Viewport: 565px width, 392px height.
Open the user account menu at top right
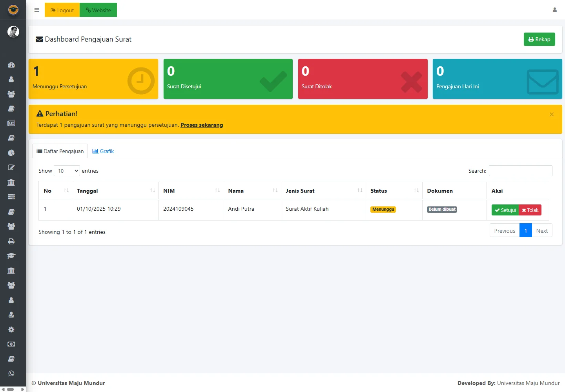(554, 10)
